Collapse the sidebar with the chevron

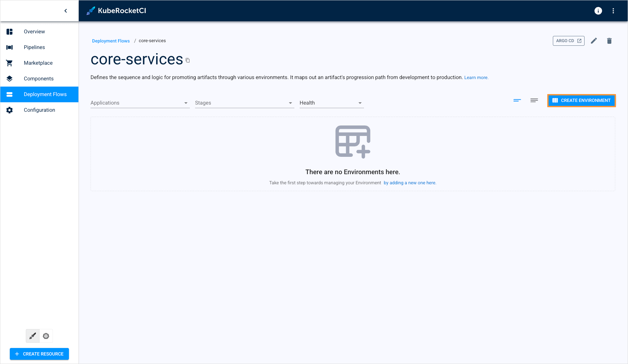(x=66, y=11)
